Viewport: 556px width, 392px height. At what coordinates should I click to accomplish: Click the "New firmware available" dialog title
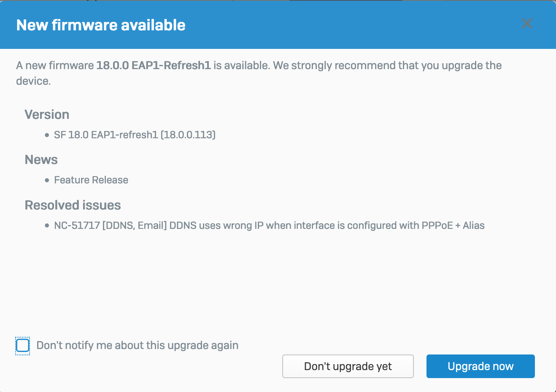(x=101, y=25)
